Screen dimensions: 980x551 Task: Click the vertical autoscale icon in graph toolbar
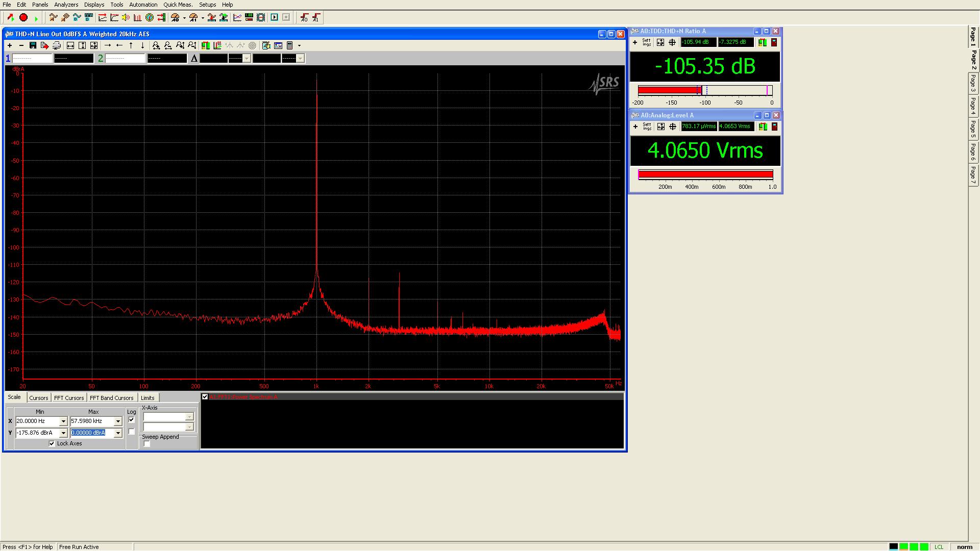tap(82, 45)
